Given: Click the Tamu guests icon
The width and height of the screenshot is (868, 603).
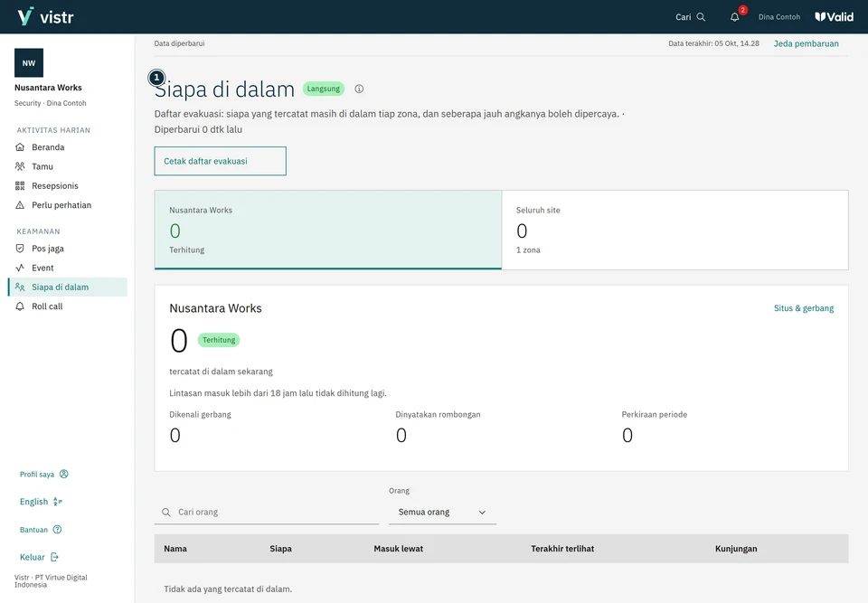Looking at the screenshot, I should (x=20, y=166).
